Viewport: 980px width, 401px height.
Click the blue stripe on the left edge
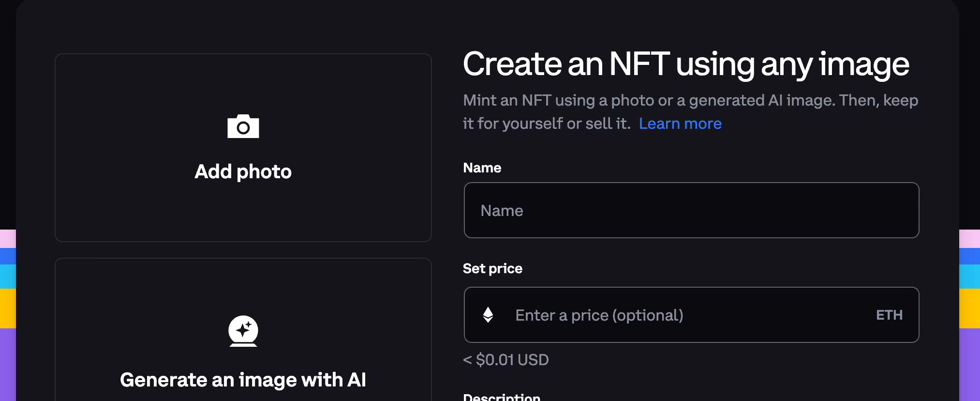pyautogui.click(x=8, y=256)
